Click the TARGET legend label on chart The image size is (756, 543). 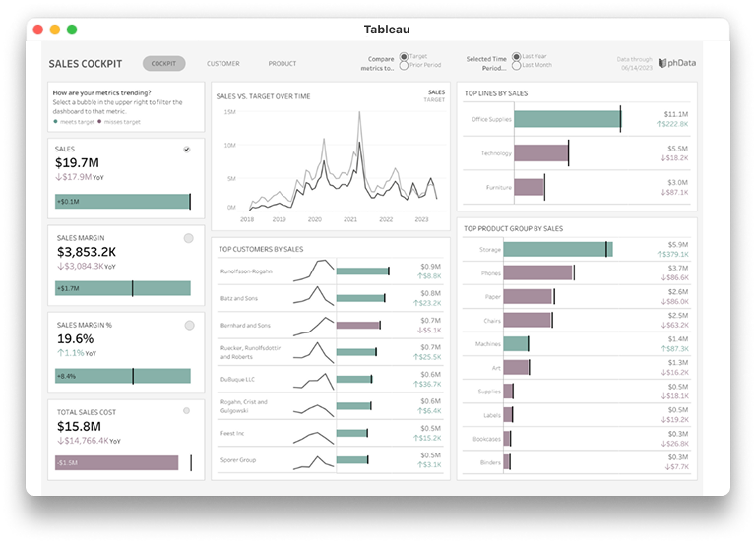[x=434, y=99]
